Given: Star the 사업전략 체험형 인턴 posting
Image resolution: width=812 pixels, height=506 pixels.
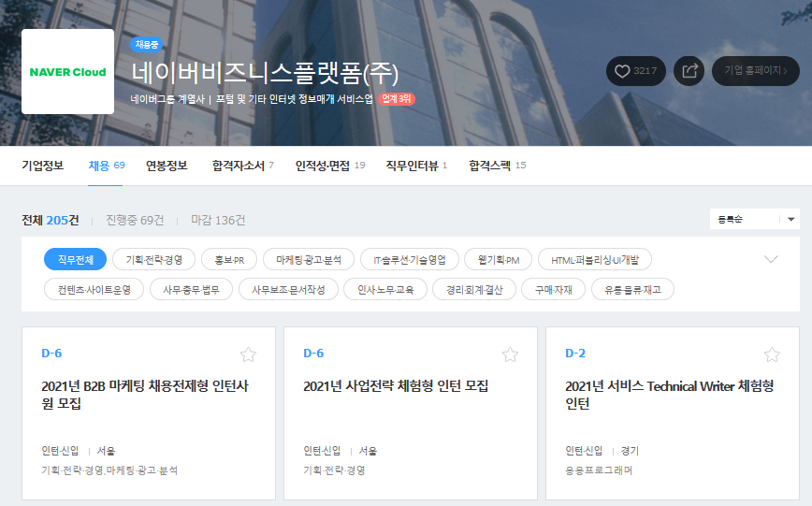Looking at the screenshot, I should pos(510,354).
